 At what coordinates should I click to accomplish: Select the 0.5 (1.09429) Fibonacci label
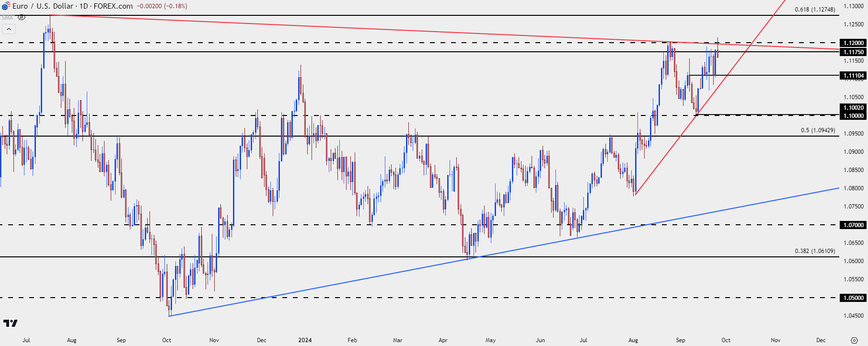pos(818,130)
